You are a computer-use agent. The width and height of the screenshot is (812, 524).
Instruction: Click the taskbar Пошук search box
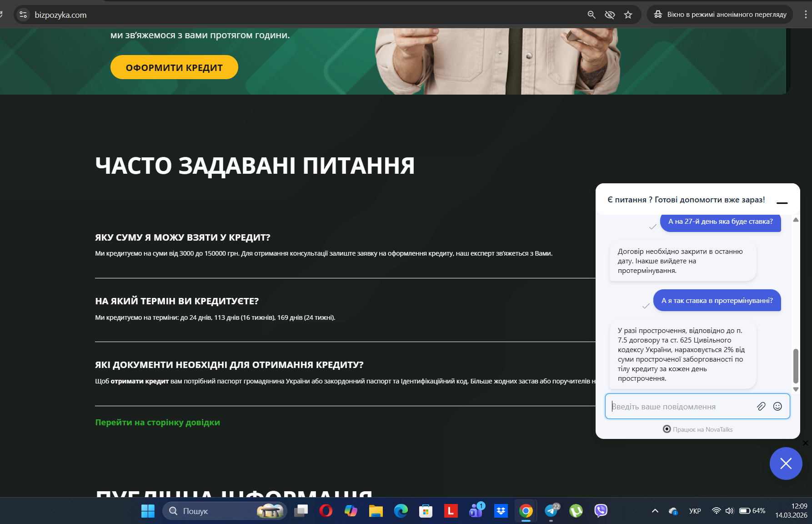pos(225,511)
